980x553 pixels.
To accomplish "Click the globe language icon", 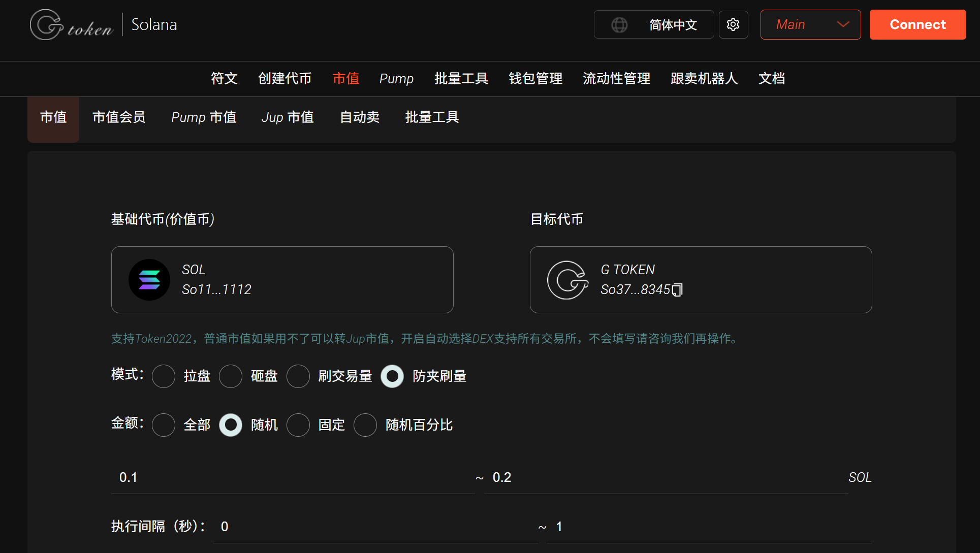I will (619, 24).
